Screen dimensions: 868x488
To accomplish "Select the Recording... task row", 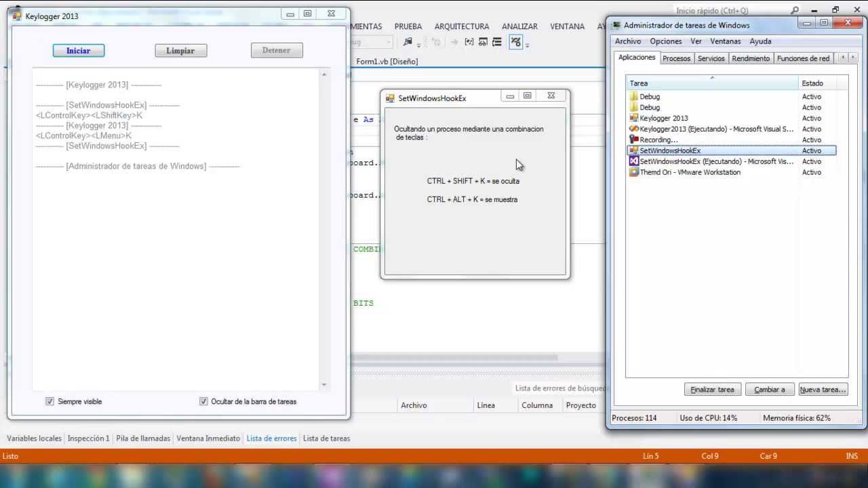I will pos(731,140).
